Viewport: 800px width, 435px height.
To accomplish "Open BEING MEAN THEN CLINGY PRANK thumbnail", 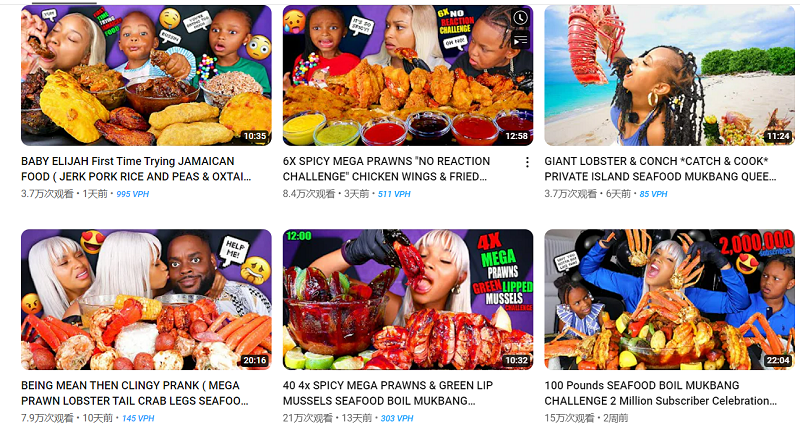I will (146, 299).
